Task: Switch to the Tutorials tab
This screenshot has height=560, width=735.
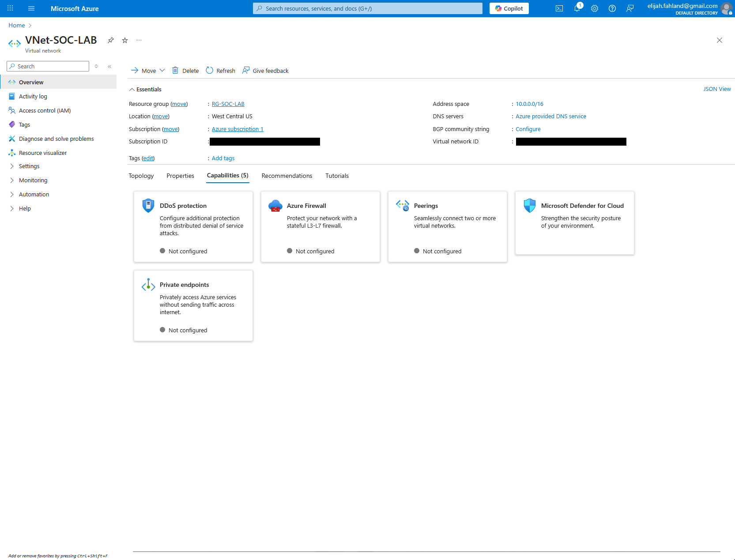Action: tap(337, 176)
